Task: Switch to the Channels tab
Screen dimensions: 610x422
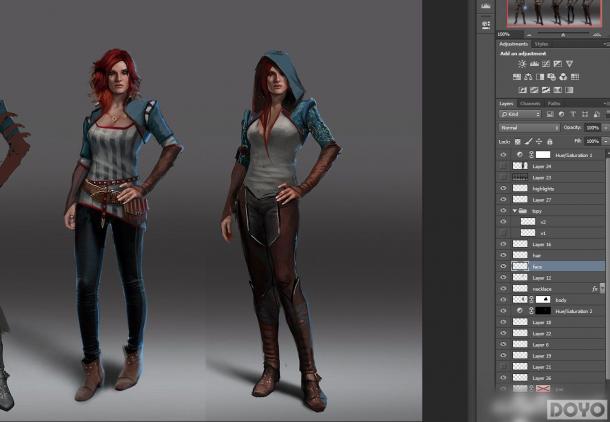Action: tap(530, 103)
